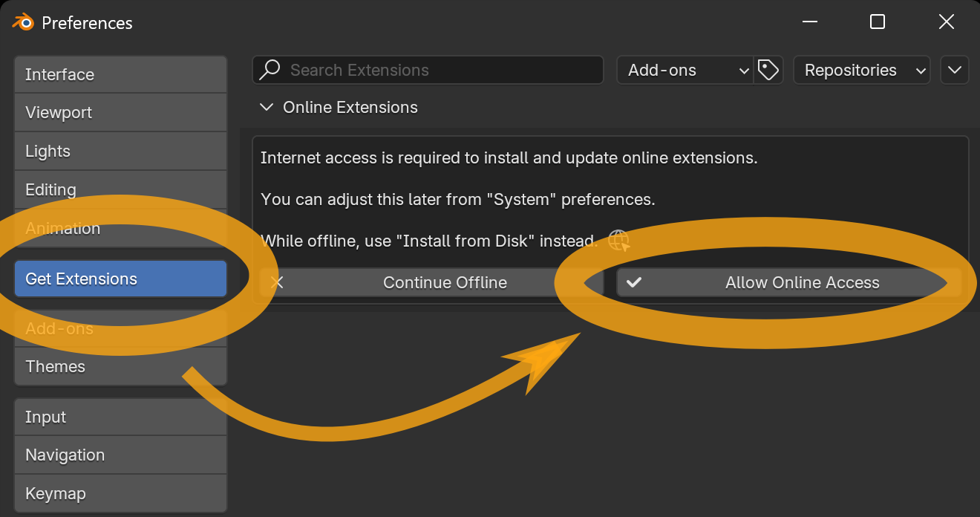980x517 pixels.
Task: Expand the extensions options chevron menu
Action: tap(954, 70)
